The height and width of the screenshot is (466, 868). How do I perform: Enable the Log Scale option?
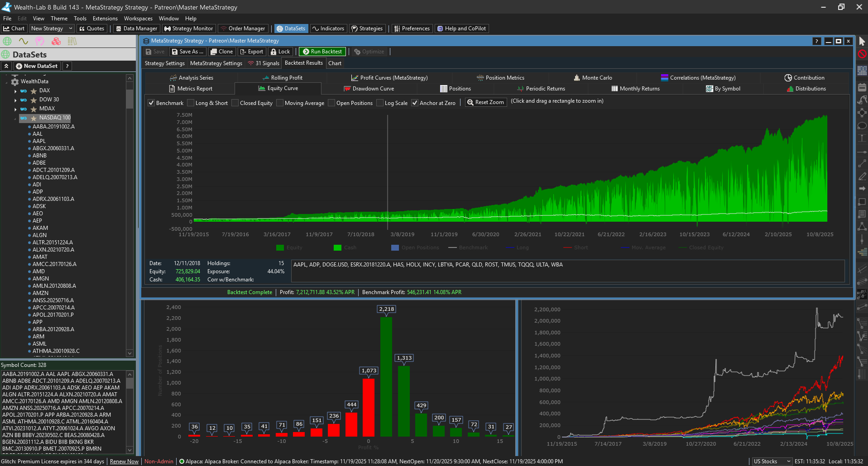381,103
